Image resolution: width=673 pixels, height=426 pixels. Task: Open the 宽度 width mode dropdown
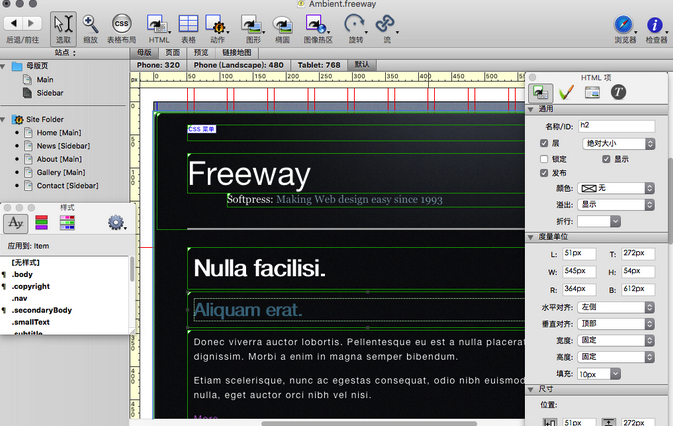pyautogui.click(x=616, y=340)
